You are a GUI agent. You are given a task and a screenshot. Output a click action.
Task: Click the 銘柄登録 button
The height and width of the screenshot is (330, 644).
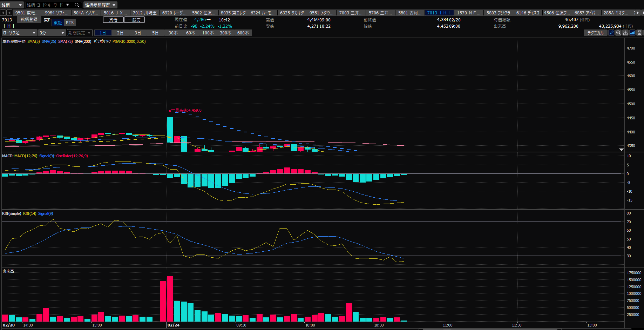pos(29,20)
